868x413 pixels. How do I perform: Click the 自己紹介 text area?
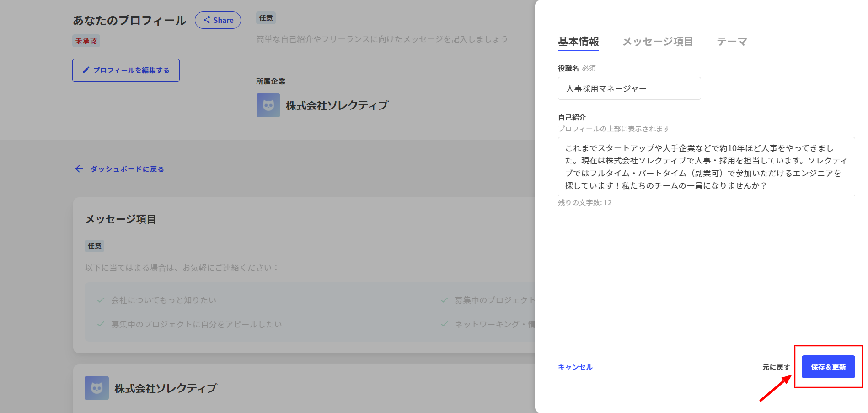point(707,167)
